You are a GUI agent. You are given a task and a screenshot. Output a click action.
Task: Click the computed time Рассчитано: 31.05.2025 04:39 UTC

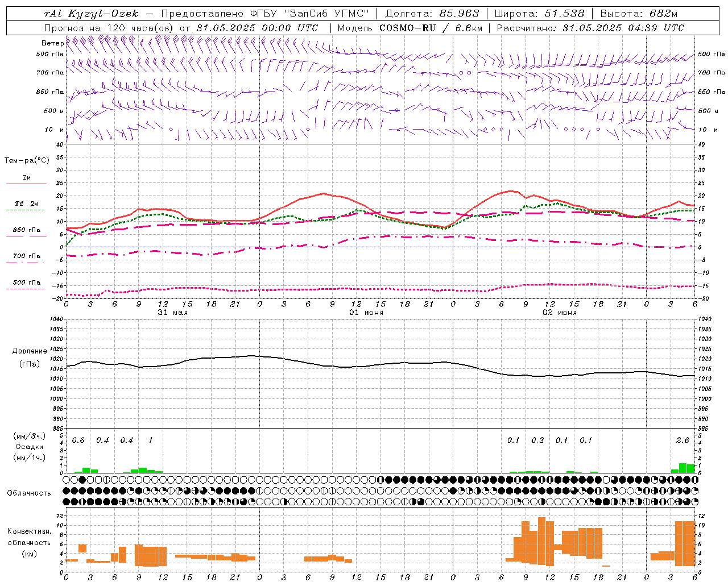590,28
